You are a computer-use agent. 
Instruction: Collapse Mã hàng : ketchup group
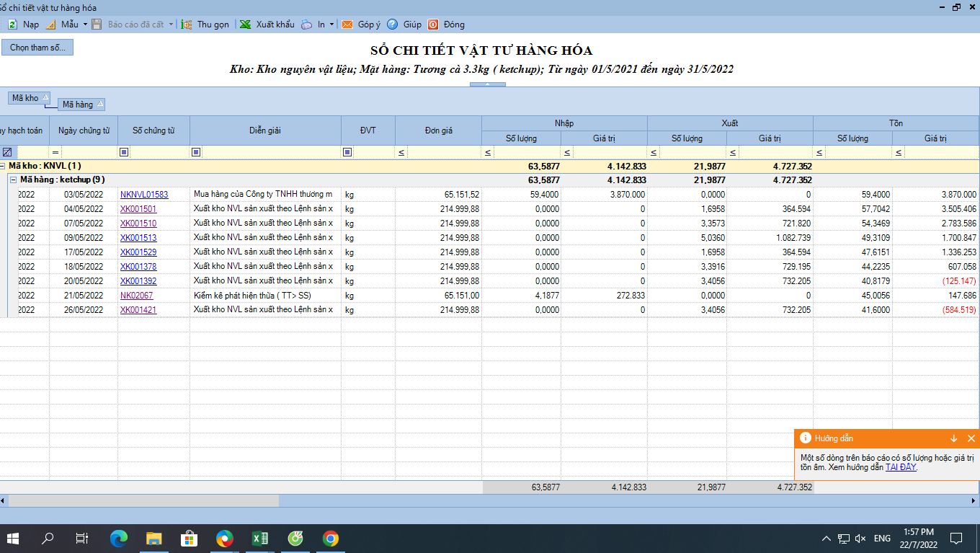[x=12, y=180]
